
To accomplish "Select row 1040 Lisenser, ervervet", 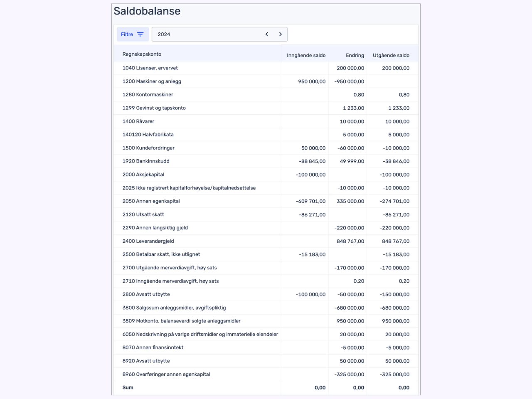I will tap(266, 68).
